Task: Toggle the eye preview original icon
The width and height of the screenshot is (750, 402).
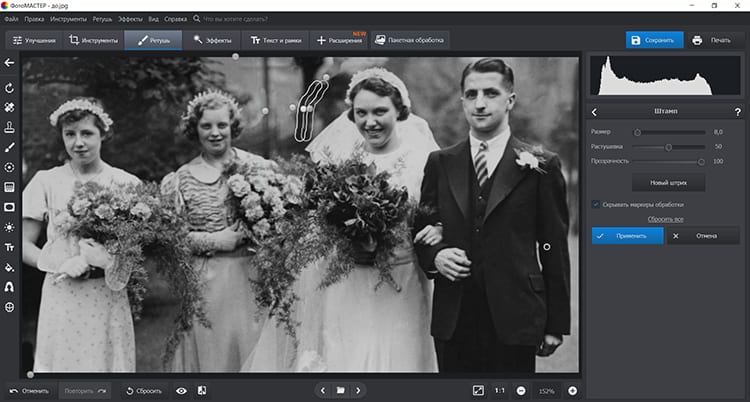Action: (x=181, y=390)
